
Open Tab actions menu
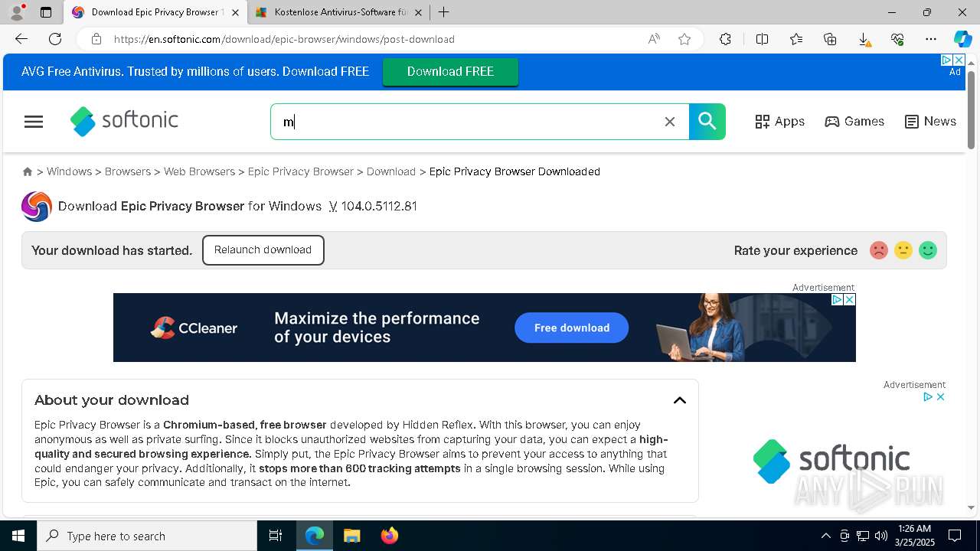46,12
